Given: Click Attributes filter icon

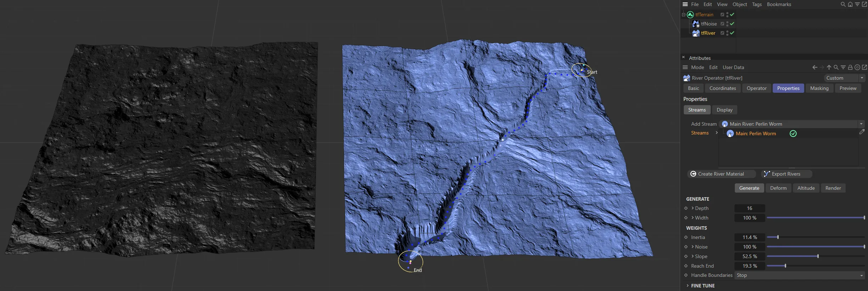Looking at the screenshot, I should (x=843, y=67).
